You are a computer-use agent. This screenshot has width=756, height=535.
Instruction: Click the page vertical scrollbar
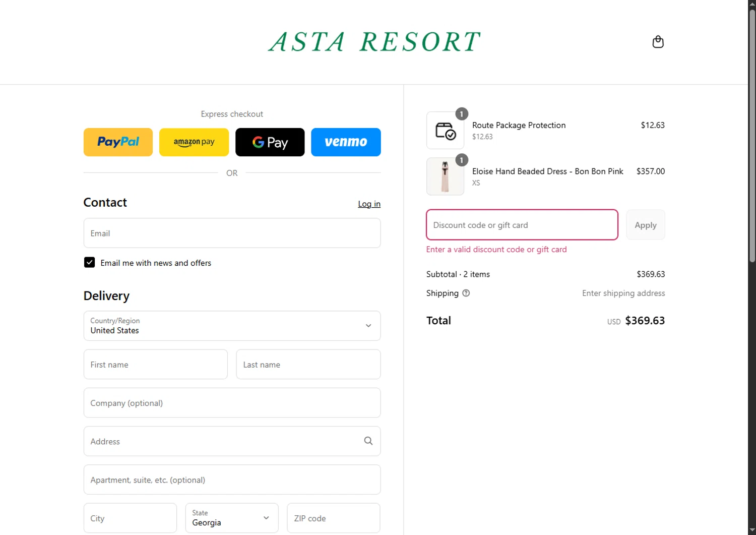[x=752, y=136]
